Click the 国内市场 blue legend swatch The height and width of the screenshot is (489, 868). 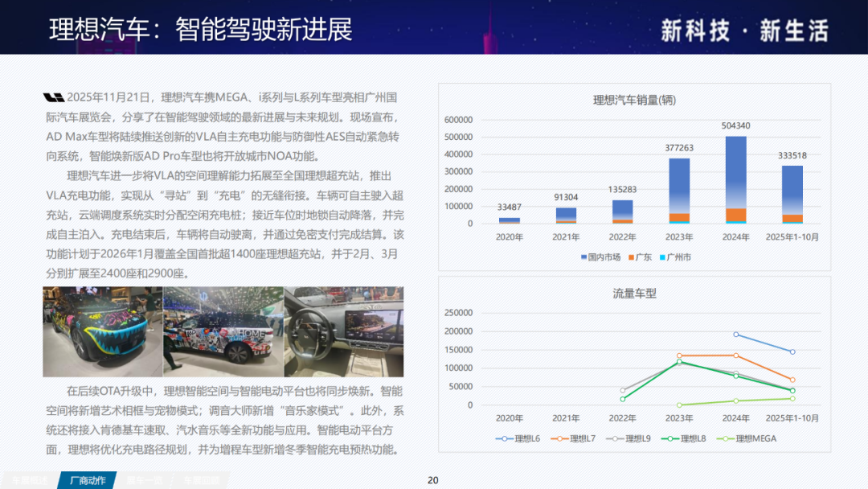click(x=583, y=257)
